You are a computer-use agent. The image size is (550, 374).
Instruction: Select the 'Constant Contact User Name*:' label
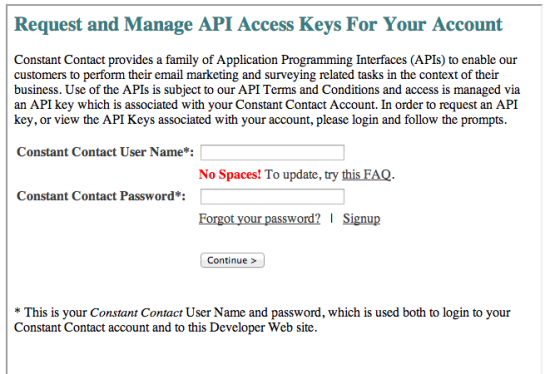click(105, 152)
